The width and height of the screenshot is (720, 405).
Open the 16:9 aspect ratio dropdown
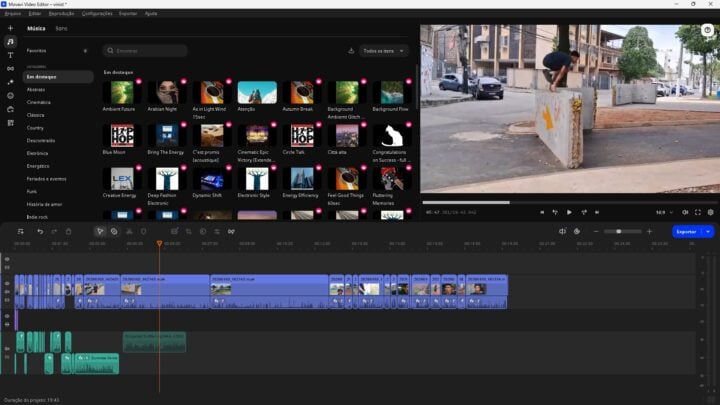pyautogui.click(x=664, y=212)
